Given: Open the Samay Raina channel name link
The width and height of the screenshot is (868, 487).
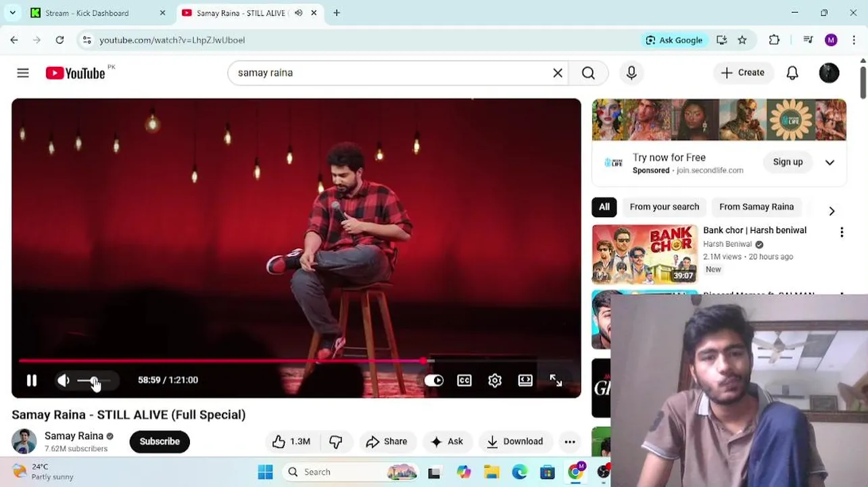Looking at the screenshot, I should 74,436.
